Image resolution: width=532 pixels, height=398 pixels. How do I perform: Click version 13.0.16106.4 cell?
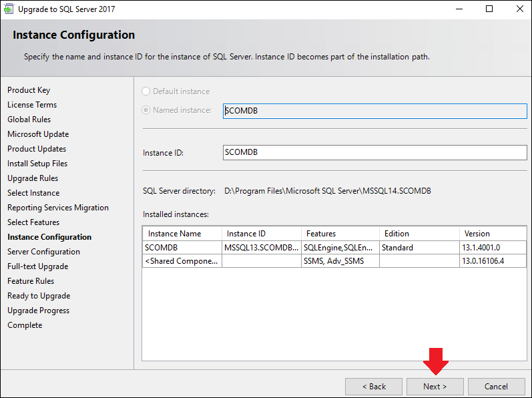[493, 261]
